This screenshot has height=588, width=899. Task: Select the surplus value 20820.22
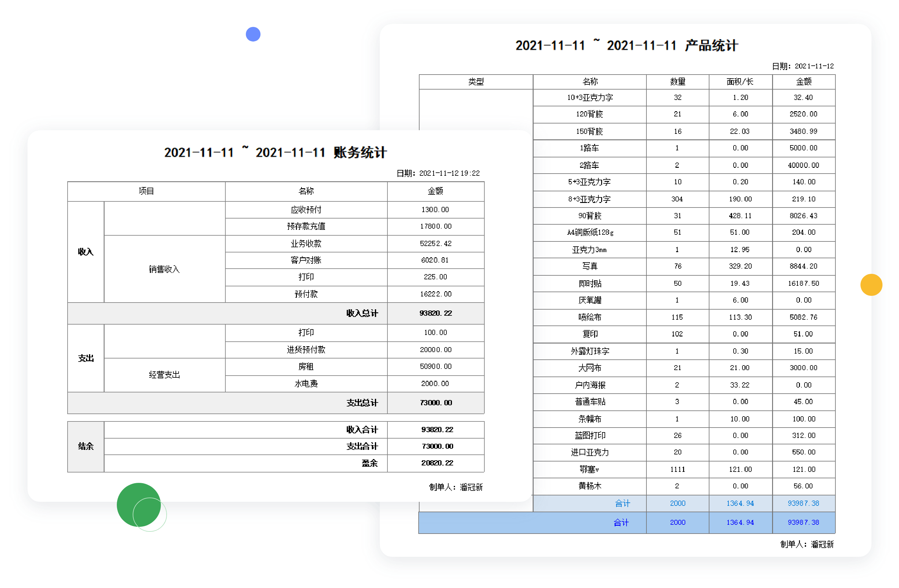[x=437, y=463]
